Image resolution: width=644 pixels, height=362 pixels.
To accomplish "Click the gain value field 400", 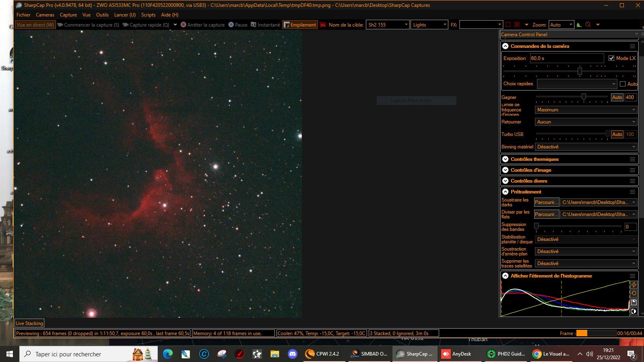I will pos(630,97).
